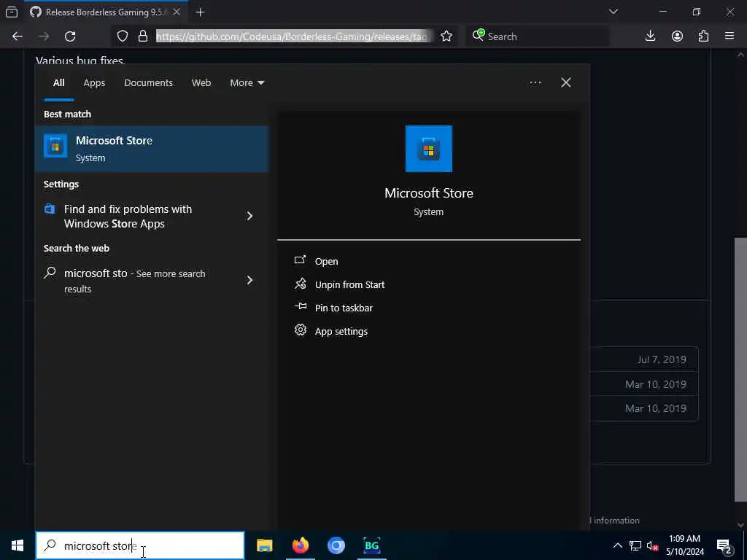747x560 pixels.
Task: Show hidden system tray icons
Action: coord(617,545)
